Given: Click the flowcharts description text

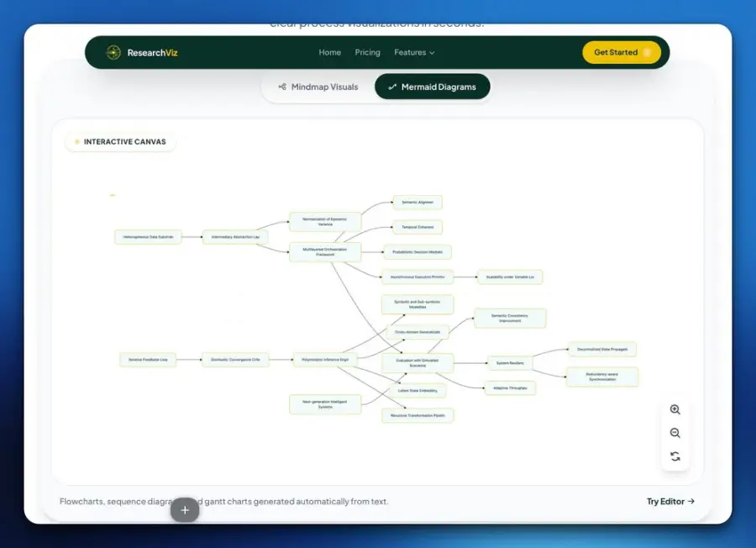Looking at the screenshot, I should click(x=223, y=501).
